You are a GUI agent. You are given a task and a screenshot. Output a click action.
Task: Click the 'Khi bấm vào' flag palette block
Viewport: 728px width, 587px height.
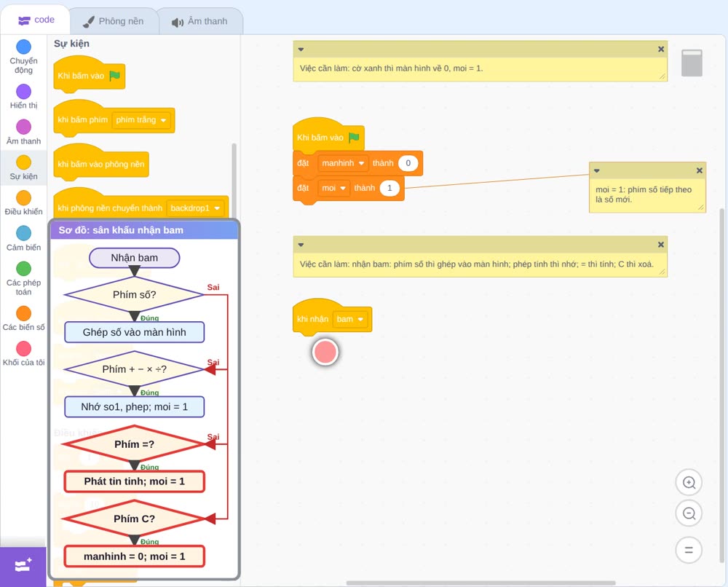89,76
